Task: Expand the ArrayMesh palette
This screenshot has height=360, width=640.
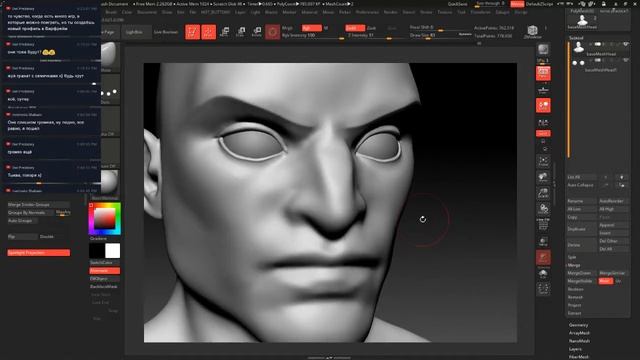Action: [579, 333]
